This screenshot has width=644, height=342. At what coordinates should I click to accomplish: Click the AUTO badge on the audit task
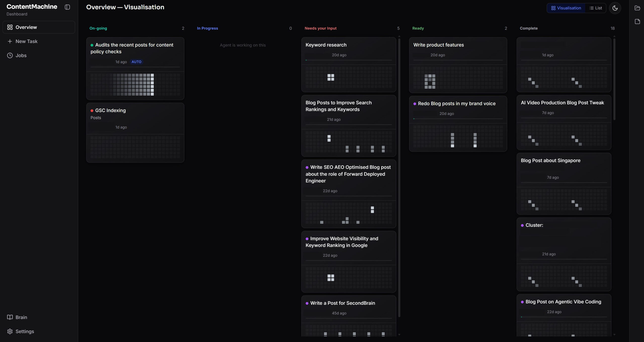point(136,62)
